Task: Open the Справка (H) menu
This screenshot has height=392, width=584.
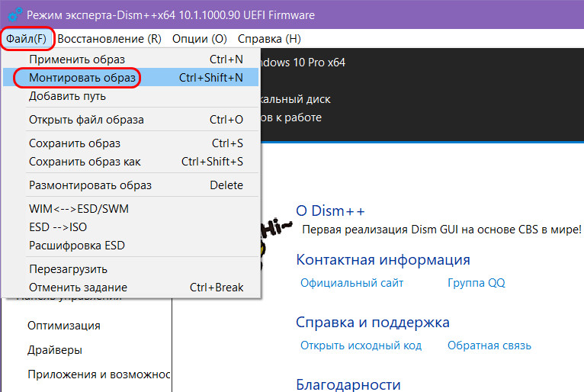Action: coord(269,38)
